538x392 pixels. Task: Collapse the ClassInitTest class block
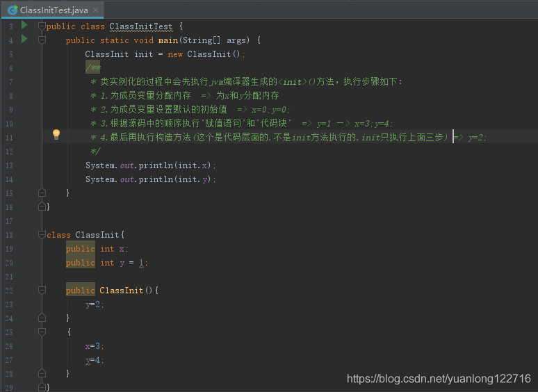(42, 26)
